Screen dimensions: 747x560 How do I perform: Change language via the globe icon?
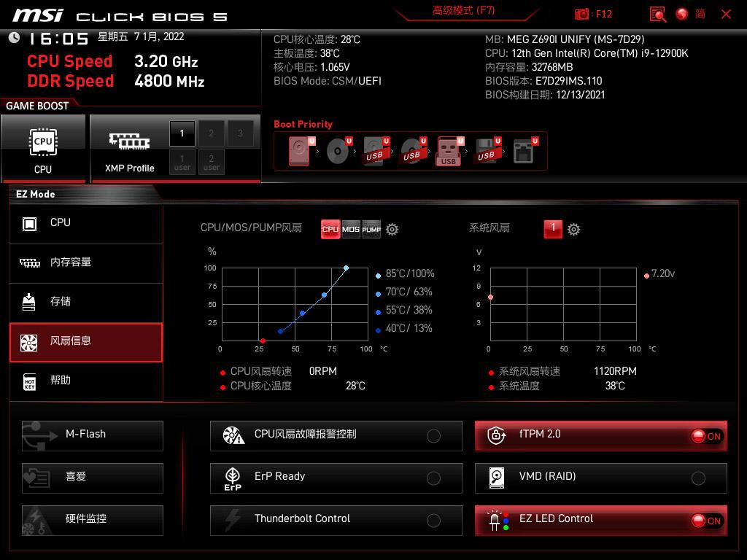(x=682, y=14)
